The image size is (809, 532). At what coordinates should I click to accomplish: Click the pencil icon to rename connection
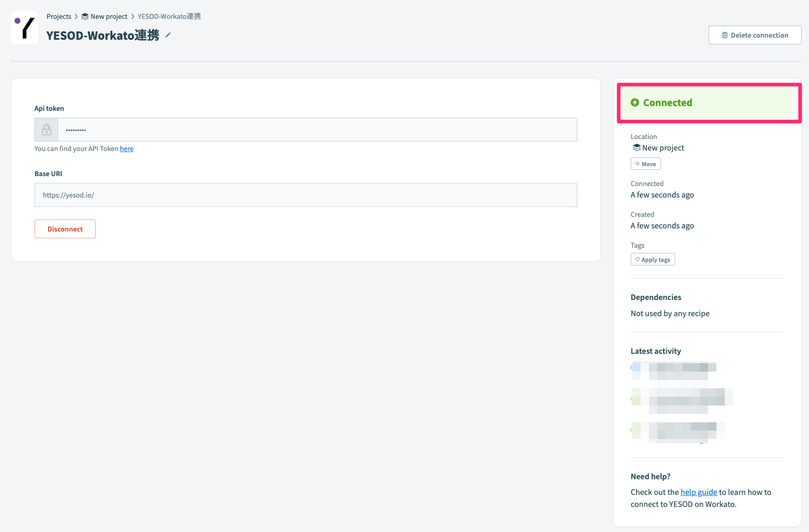tap(168, 35)
